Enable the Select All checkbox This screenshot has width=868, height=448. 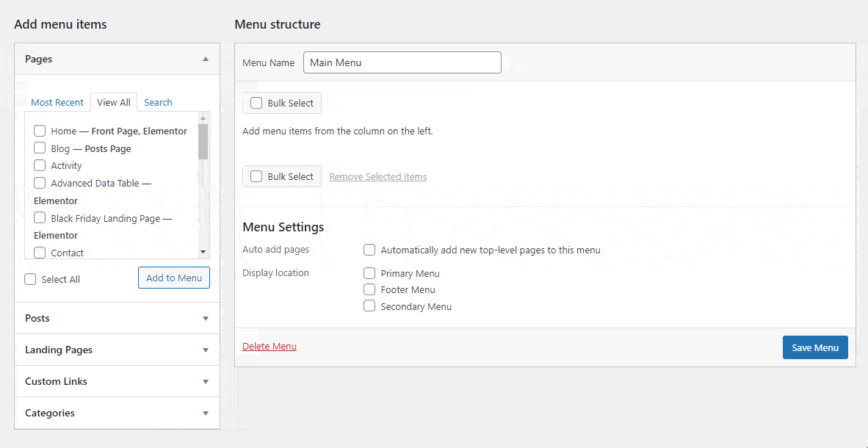30,280
